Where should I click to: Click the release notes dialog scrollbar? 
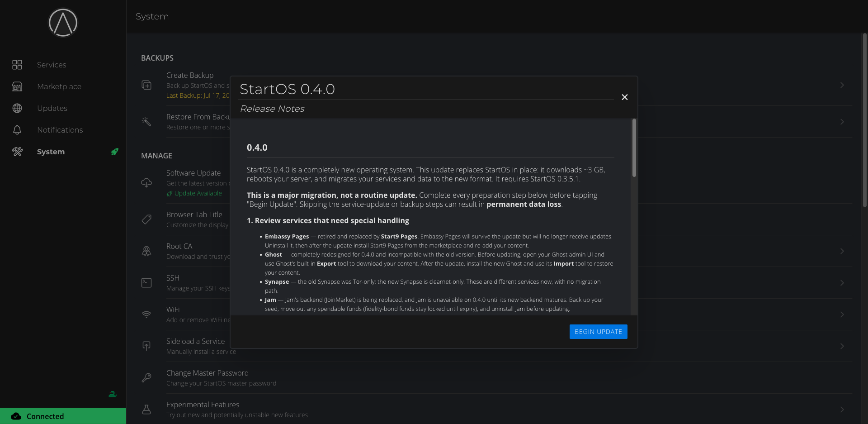(x=634, y=148)
